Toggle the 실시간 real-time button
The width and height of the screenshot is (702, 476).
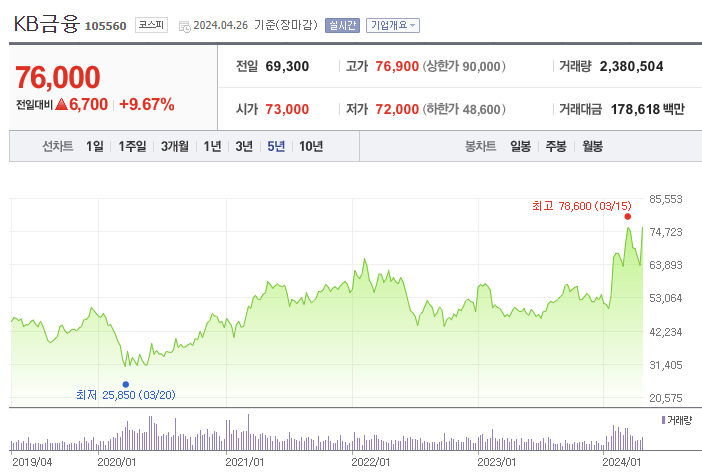342,26
